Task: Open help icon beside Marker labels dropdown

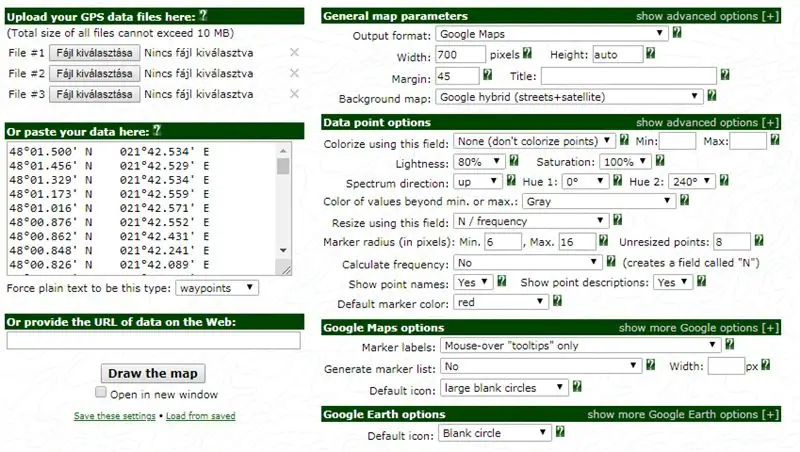Action: (730, 344)
